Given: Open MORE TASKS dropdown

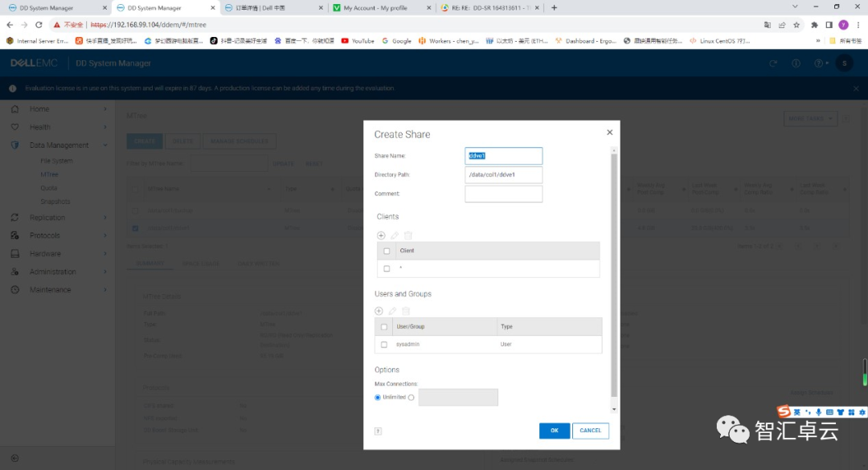Looking at the screenshot, I should click(x=810, y=118).
